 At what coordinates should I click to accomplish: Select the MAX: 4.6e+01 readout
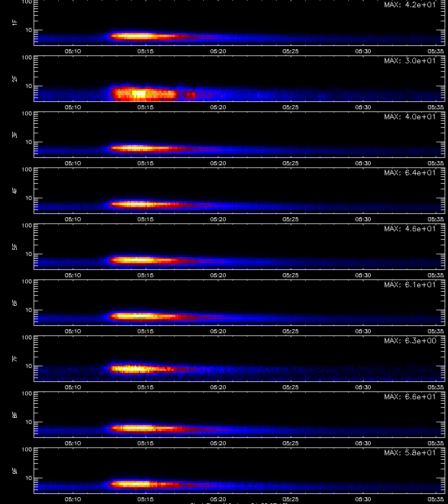[x=410, y=228]
